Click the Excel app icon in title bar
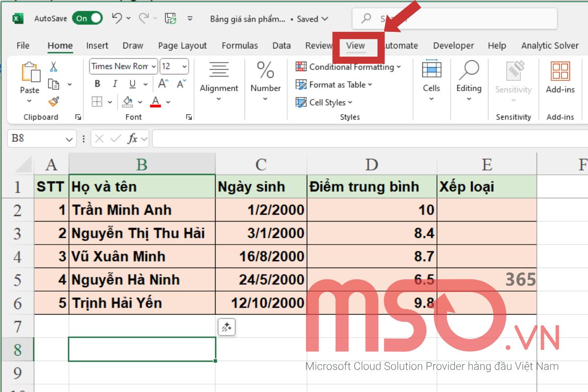Image resolution: width=588 pixels, height=392 pixels. [18, 19]
